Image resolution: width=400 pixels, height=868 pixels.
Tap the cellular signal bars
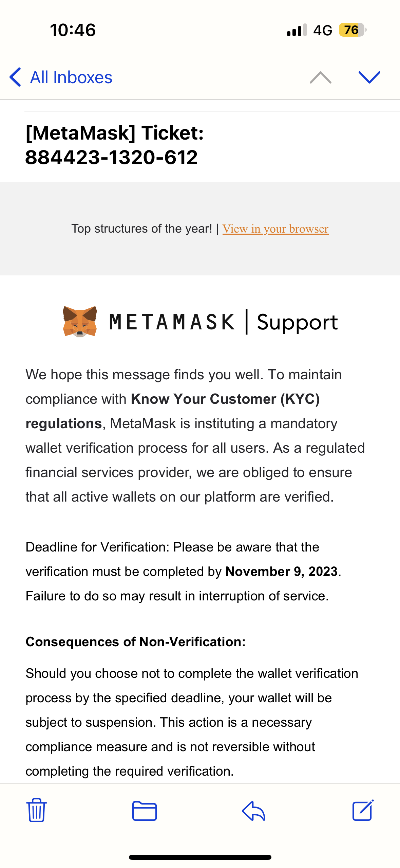pyautogui.click(x=297, y=30)
